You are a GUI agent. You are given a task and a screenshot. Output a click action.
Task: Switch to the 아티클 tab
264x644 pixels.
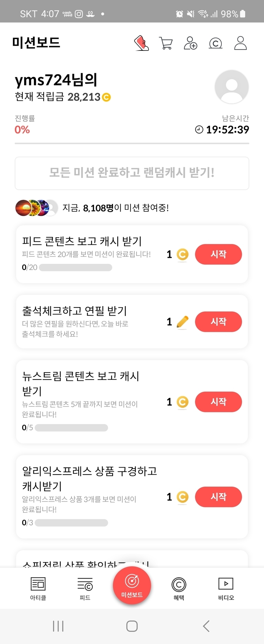tap(38, 589)
